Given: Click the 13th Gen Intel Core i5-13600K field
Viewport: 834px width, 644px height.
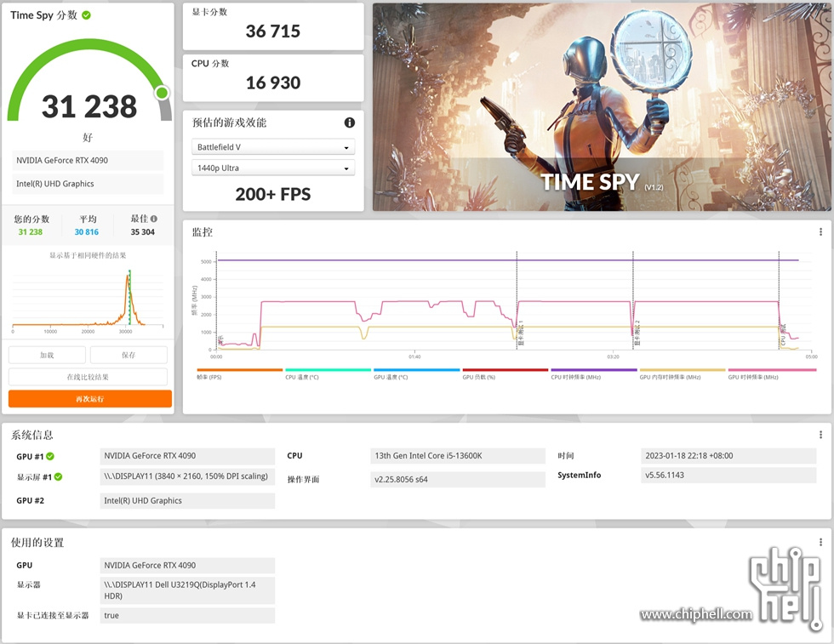Looking at the screenshot, I should pyautogui.click(x=458, y=456).
